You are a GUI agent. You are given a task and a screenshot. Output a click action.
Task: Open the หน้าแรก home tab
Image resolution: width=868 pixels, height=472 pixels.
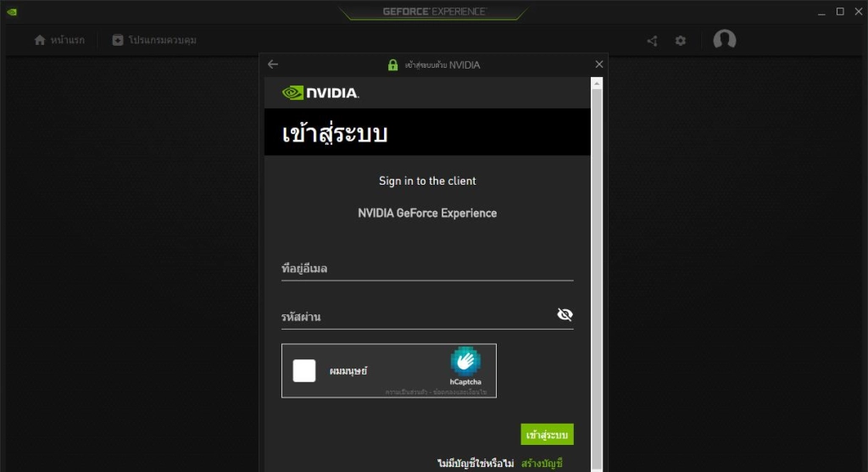click(x=59, y=40)
